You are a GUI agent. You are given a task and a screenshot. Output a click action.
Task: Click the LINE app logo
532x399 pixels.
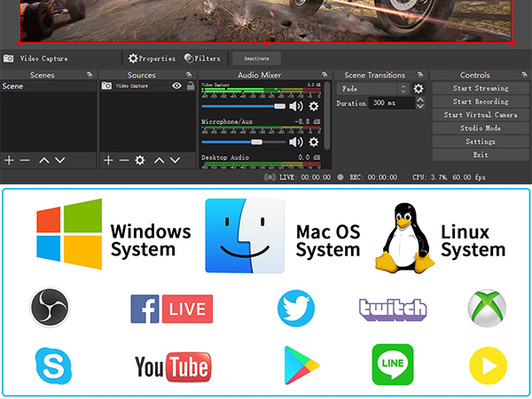(393, 364)
